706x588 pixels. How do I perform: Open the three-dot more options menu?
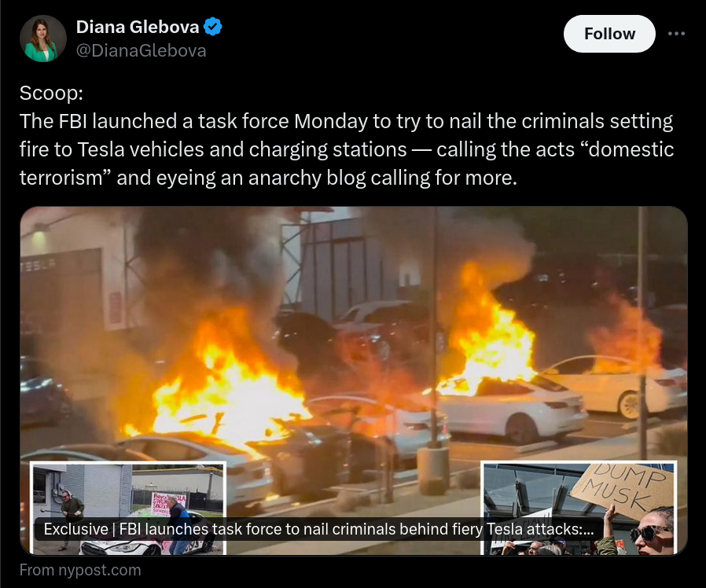point(676,34)
